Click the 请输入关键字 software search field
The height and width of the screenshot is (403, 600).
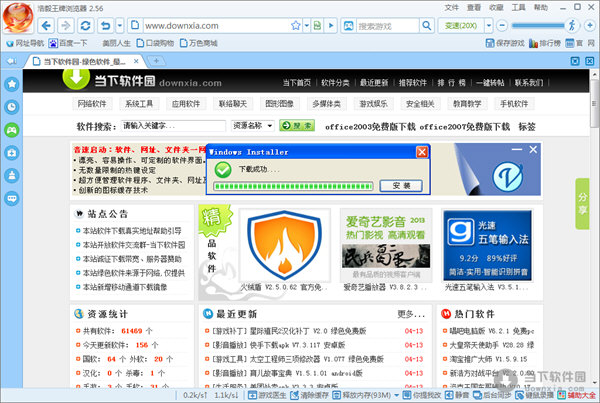(174, 126)
